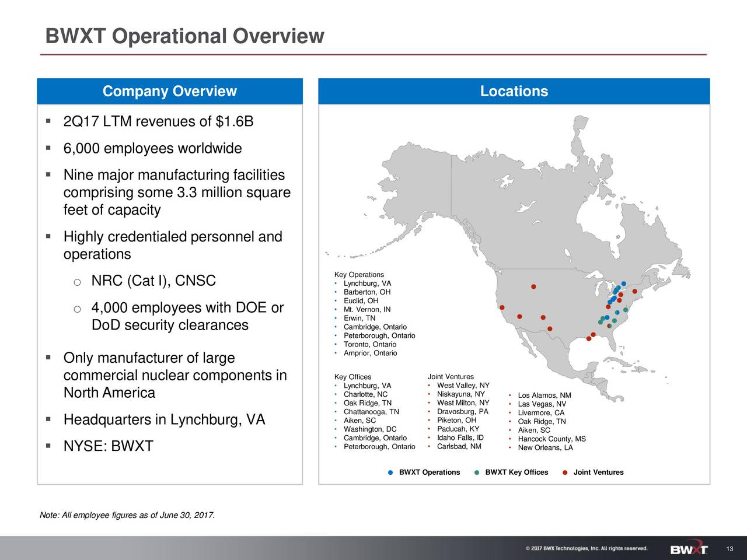Click the red dot near New Orleans, LA

[x=589, y=339]
